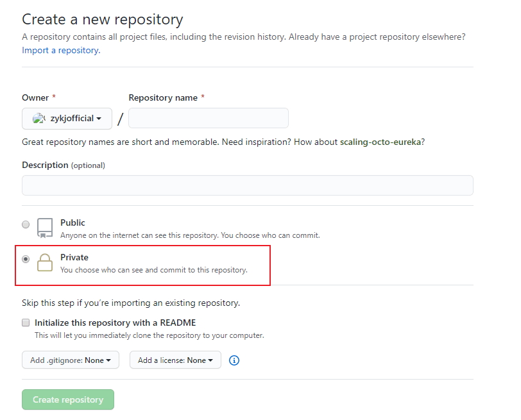
Task: Click the Repository name field label
Action: (x=163, y=97)
